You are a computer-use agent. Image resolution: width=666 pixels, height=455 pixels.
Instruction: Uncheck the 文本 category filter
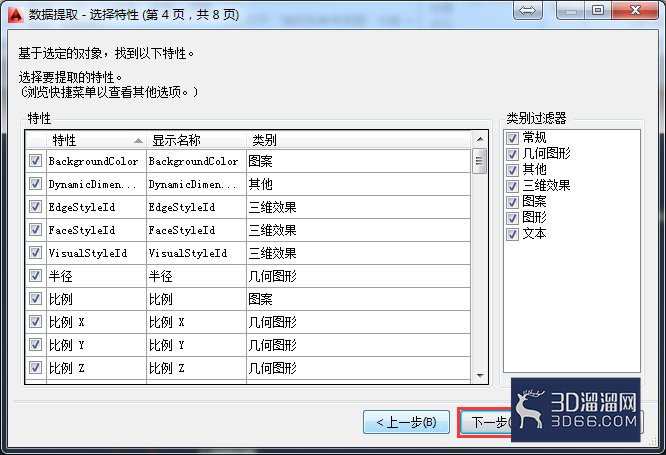(x=512, y=234)
